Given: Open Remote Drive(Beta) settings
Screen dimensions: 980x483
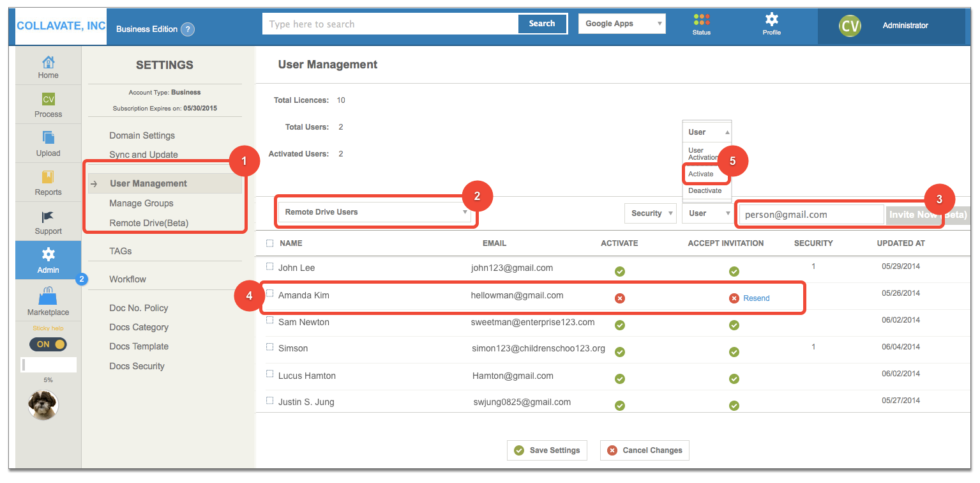Looking at the screenshot, I should [149, 223].
